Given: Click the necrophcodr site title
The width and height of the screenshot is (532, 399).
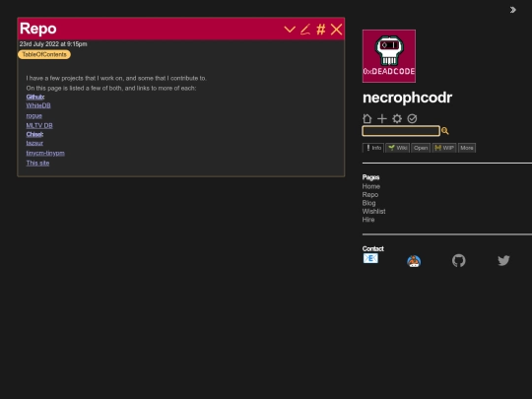Looking at the screenshot, I should pos(407,98).
